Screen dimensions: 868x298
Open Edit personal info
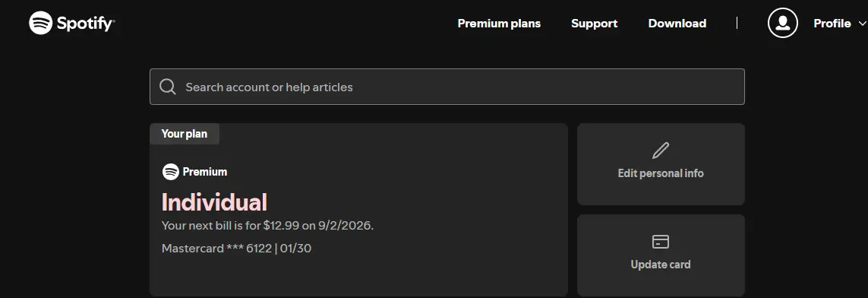pyautogui.click(x=661, y=164)
